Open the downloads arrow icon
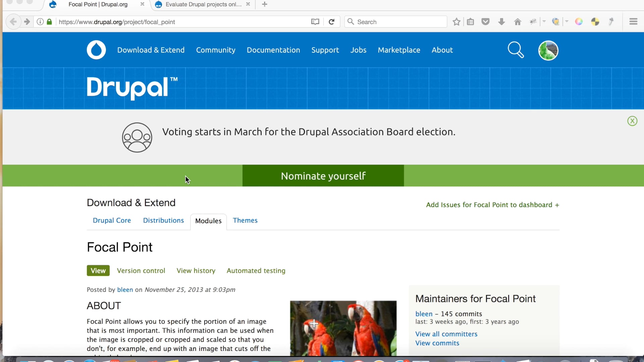The height and width of the screenshot is (362, 644). point(501,22)
